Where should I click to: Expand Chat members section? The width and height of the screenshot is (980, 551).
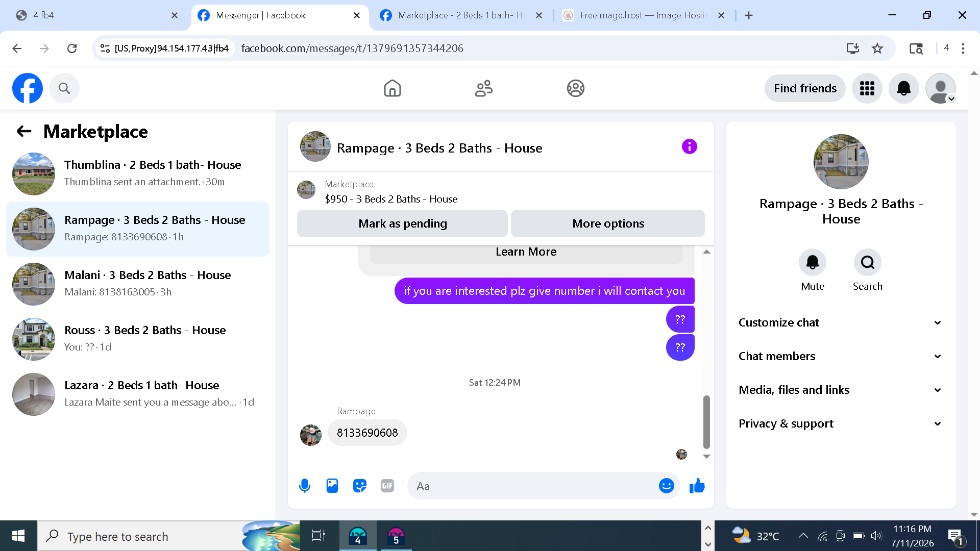(840, 356)
